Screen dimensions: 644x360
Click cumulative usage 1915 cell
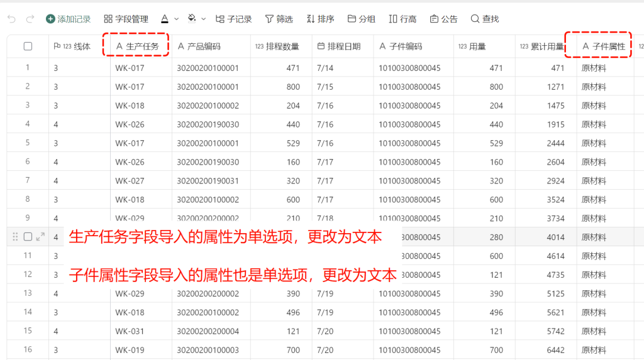547,124
